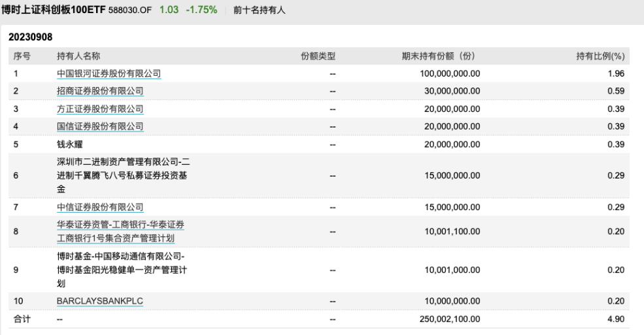The image size is (644, 335).
Task: Open 中信证券股份有限公司 holder link
Action: coord(100,207)
